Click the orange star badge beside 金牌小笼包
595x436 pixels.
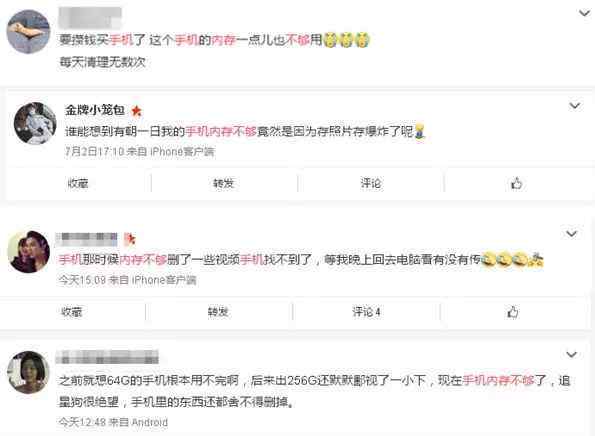pyautogui.click(x=136, y=111)
